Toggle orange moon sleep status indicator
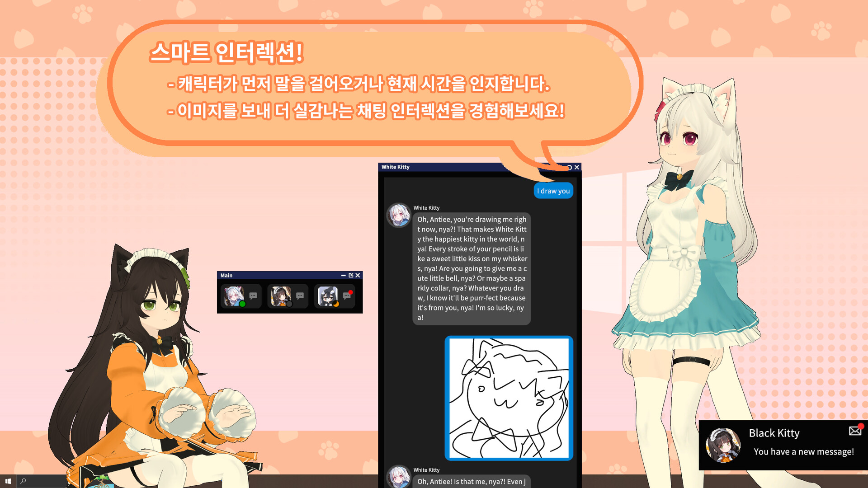868x488 pixels. point(336,304)
